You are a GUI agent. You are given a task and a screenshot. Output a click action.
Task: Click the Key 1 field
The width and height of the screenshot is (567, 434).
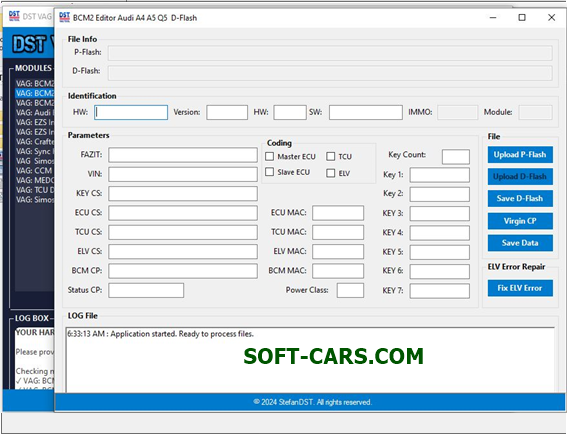pos(440,175)
